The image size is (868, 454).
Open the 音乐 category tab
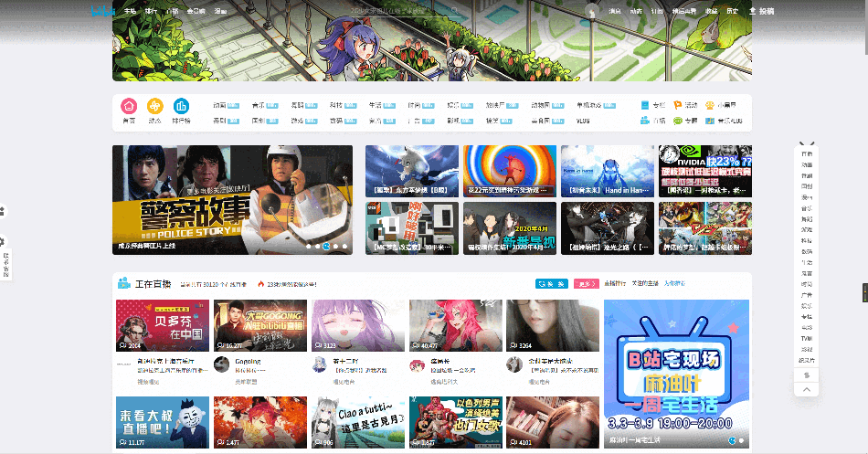tap(258, 105)
